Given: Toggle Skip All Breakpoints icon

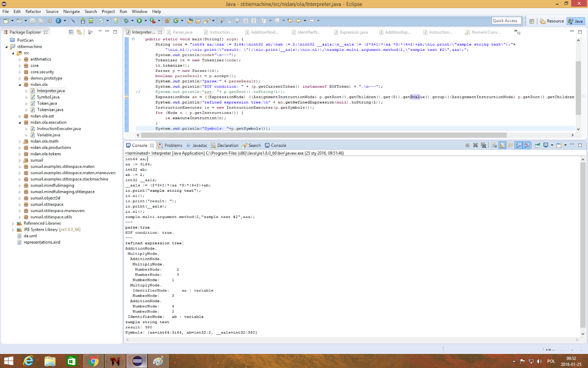Looking at the screenshot, I should pos(73,21).
